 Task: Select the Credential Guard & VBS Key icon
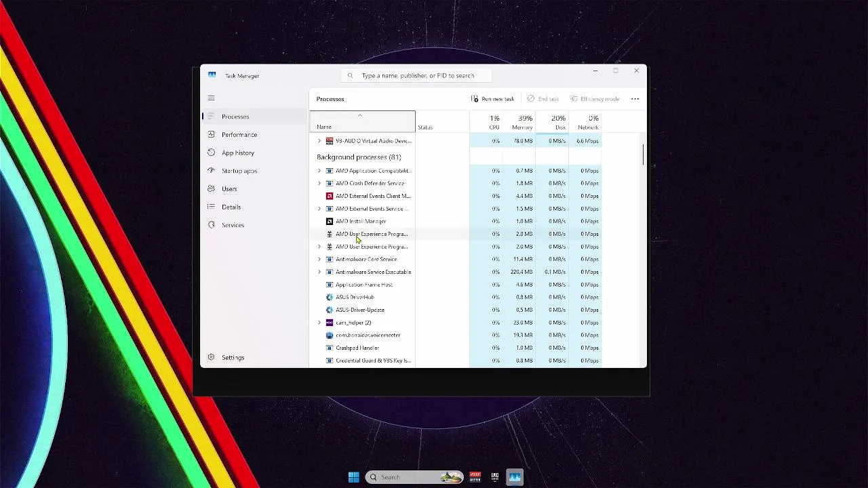click(x=330, y=361)
